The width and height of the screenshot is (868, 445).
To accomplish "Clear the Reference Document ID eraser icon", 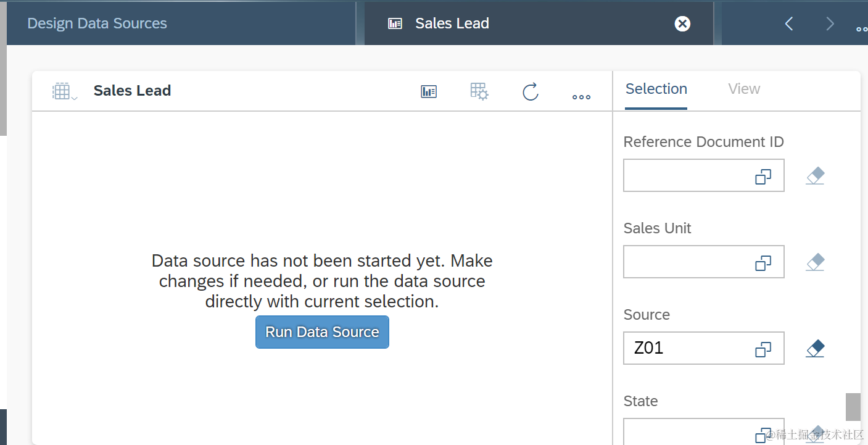I will 815,176.
